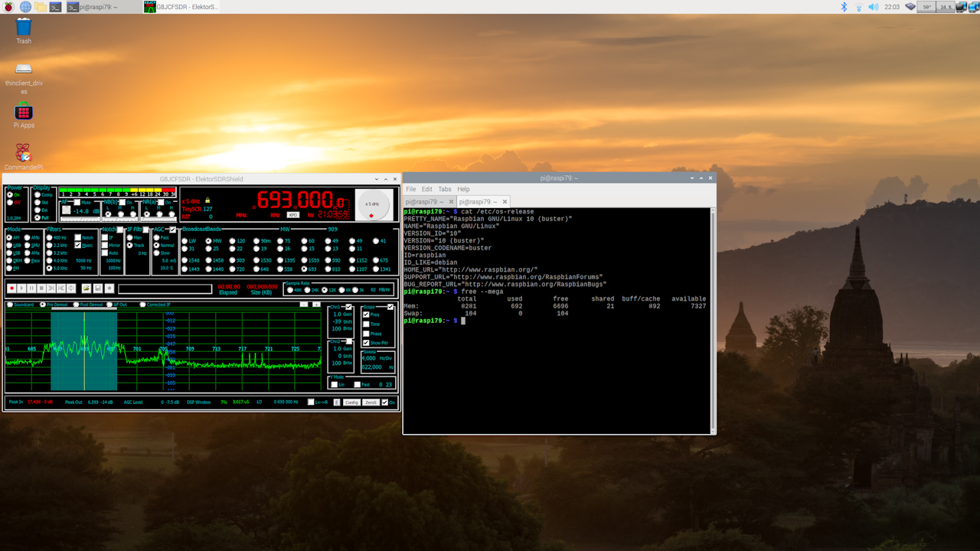
Task: Save using the floppy disk icon
Action: 97,289
